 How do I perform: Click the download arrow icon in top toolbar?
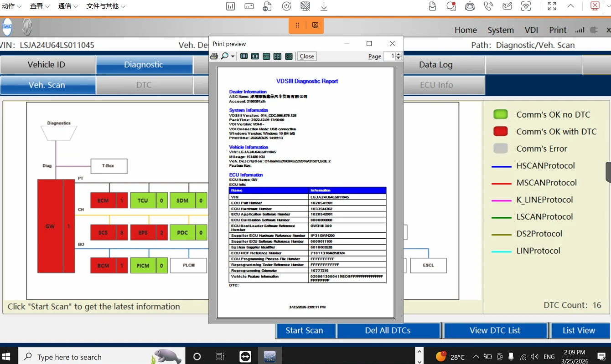324,6
